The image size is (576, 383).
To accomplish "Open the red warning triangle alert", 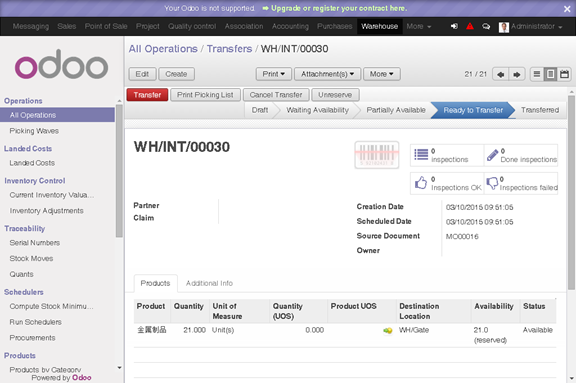I will click(470, 26).
